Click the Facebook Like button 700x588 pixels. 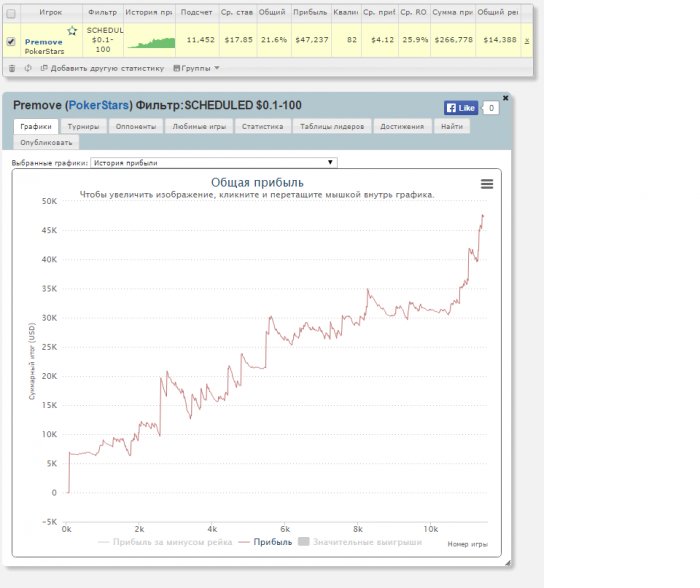click(461, 107)
